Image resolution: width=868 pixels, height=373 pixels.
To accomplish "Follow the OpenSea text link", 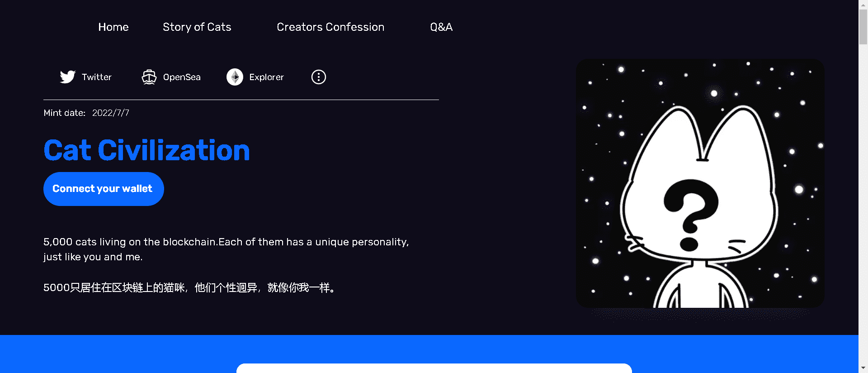I will coord(182,77).
